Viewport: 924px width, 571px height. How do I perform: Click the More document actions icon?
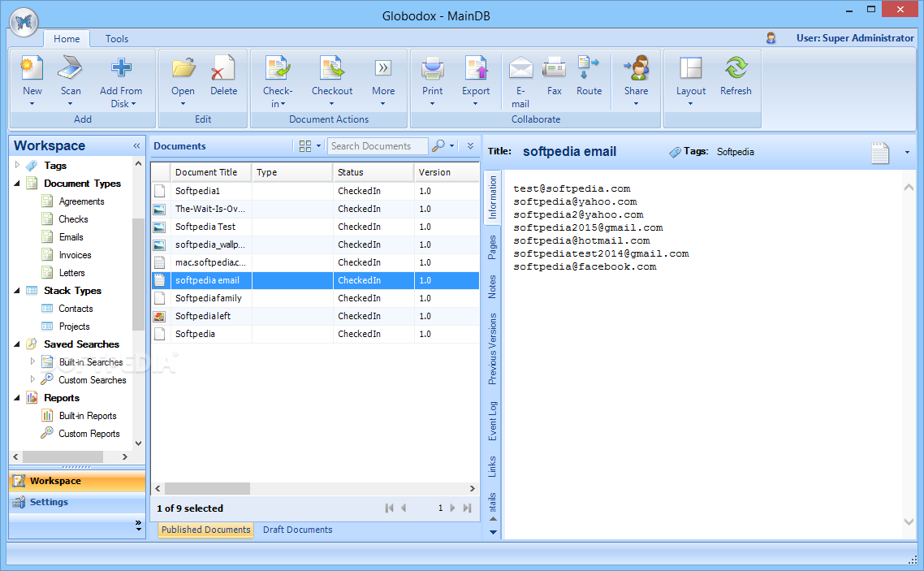coord(383,68)
